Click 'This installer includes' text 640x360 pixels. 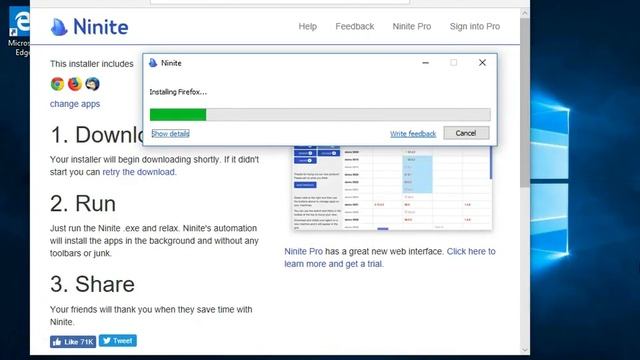(x=92, y=64)
